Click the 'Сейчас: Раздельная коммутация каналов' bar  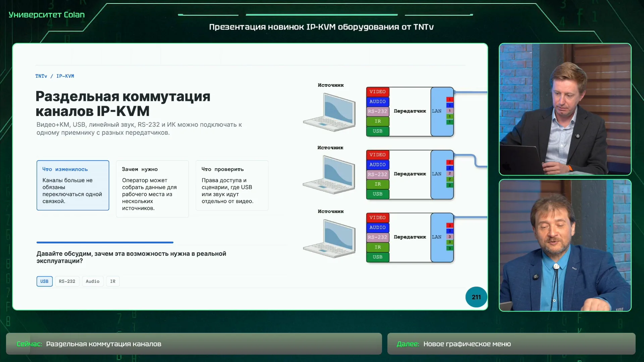tap(194, 344)
